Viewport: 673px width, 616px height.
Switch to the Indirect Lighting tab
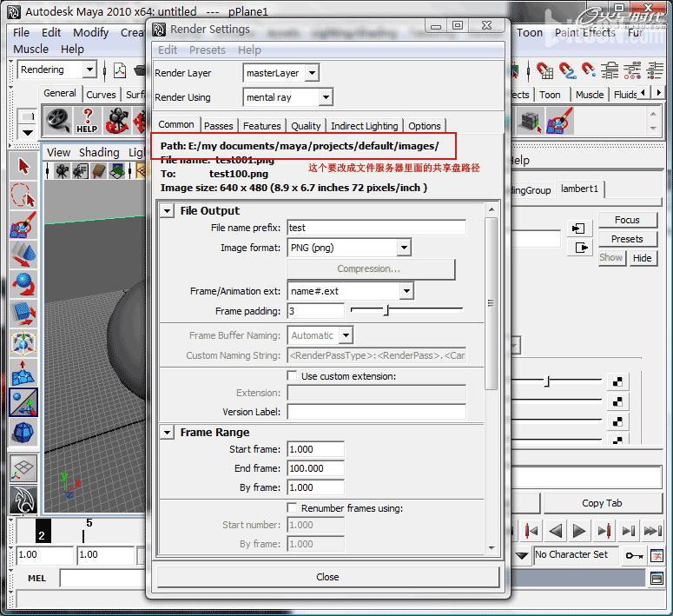click(364, 126)
